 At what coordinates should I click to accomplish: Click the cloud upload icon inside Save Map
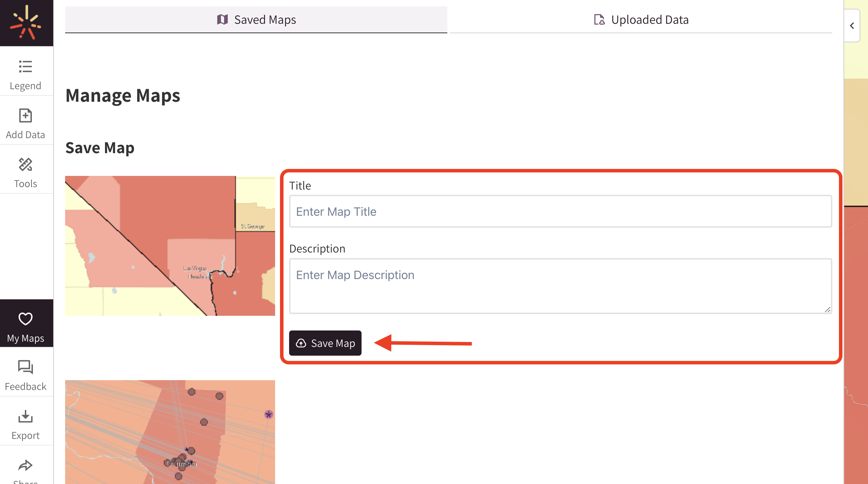(x=301, y=343)
